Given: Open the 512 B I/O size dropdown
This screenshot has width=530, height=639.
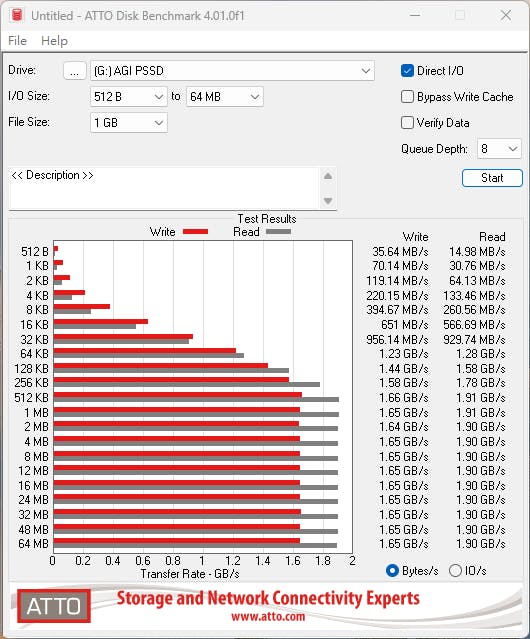Looking at the screenshot, I should pos(129,97).
